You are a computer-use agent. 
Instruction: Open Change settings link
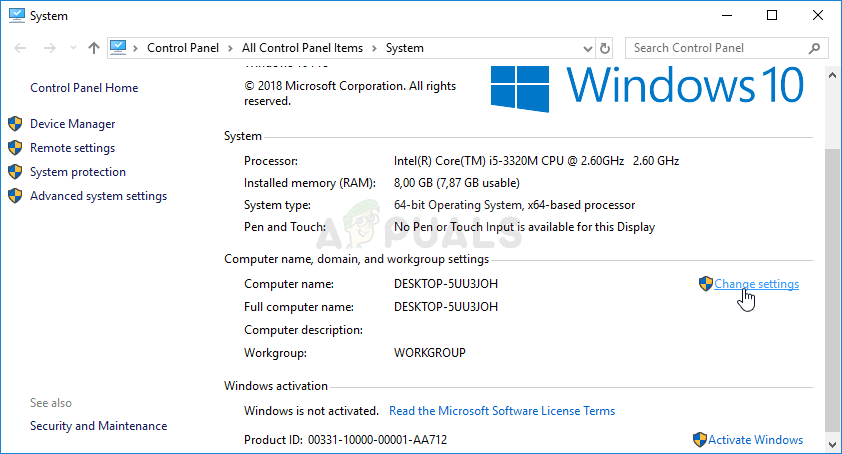[x=756, y=284]
